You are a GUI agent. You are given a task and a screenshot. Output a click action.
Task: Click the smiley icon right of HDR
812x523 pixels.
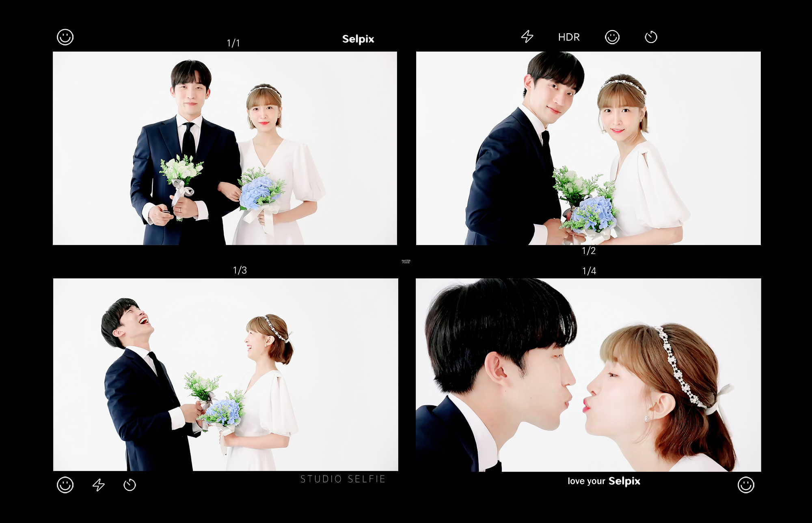(612, 37)
